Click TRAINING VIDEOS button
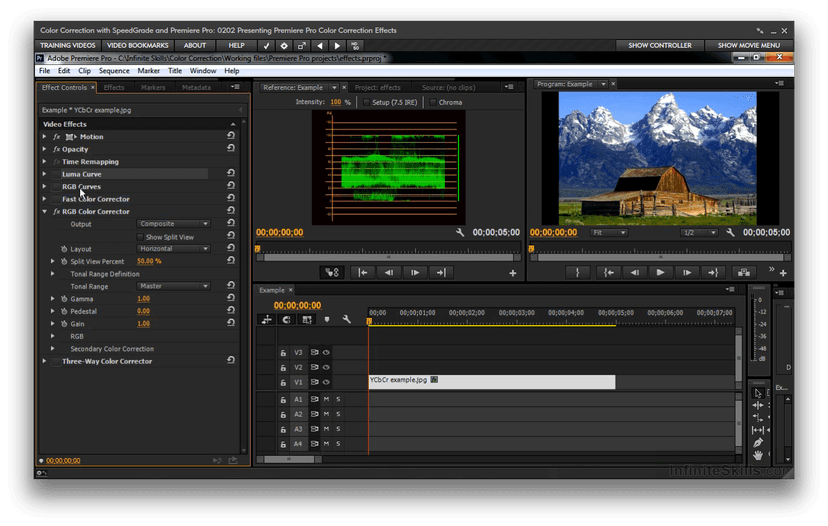This screenshot has height=526, width=828. [x=68, y=45]
